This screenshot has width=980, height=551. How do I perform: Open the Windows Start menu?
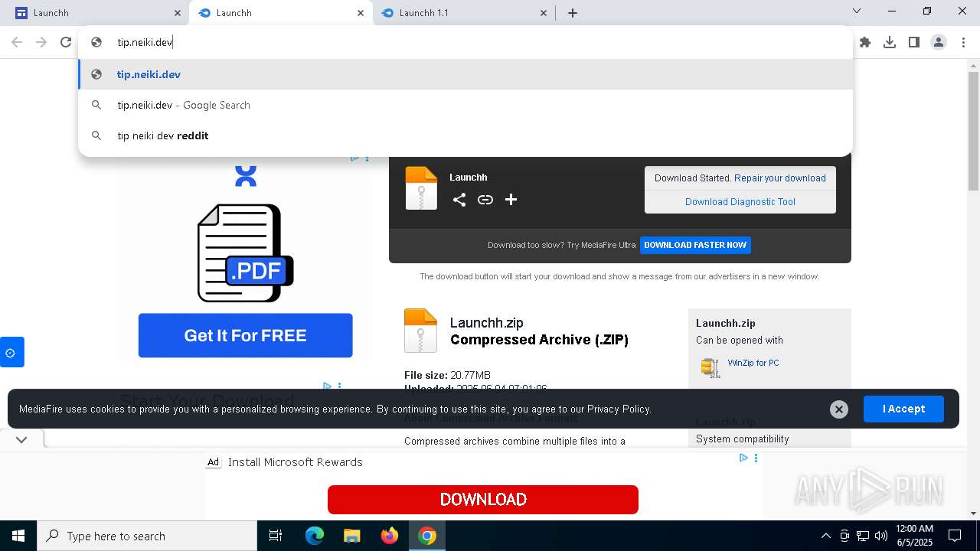coord(18,536)
